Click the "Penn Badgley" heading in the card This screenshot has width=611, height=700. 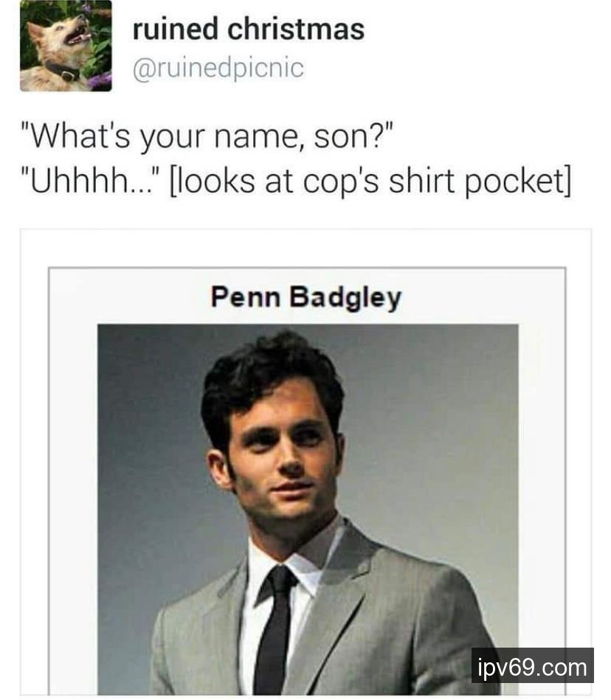point(306,297)
